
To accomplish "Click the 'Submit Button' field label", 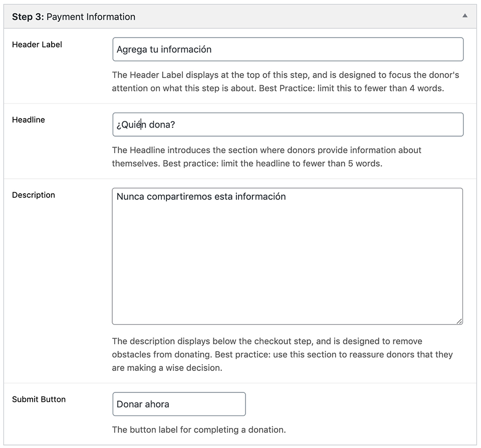I will point(39,399).
